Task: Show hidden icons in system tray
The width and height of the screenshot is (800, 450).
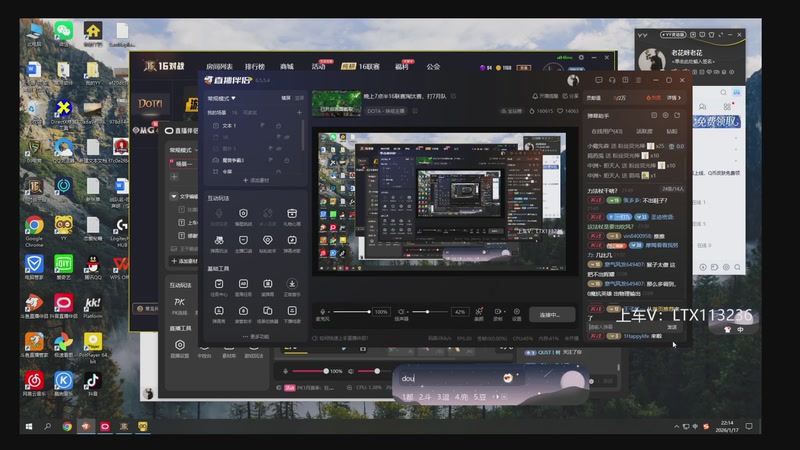Action: tap(677, 426)
